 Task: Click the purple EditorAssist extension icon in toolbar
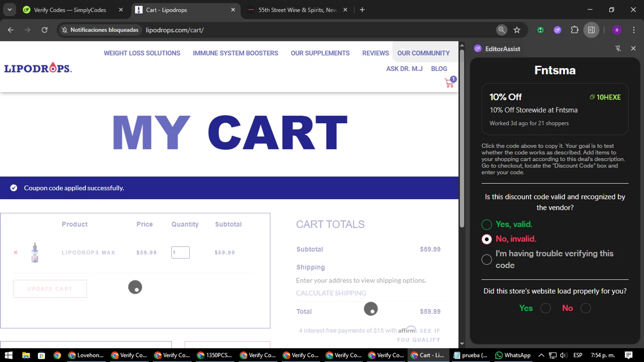[x=557, y=30]
